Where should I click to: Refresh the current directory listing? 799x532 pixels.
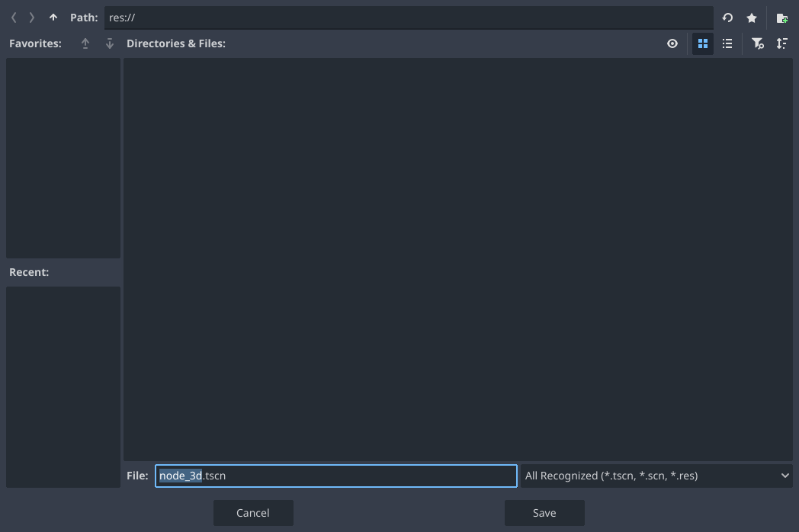point(727,17)
